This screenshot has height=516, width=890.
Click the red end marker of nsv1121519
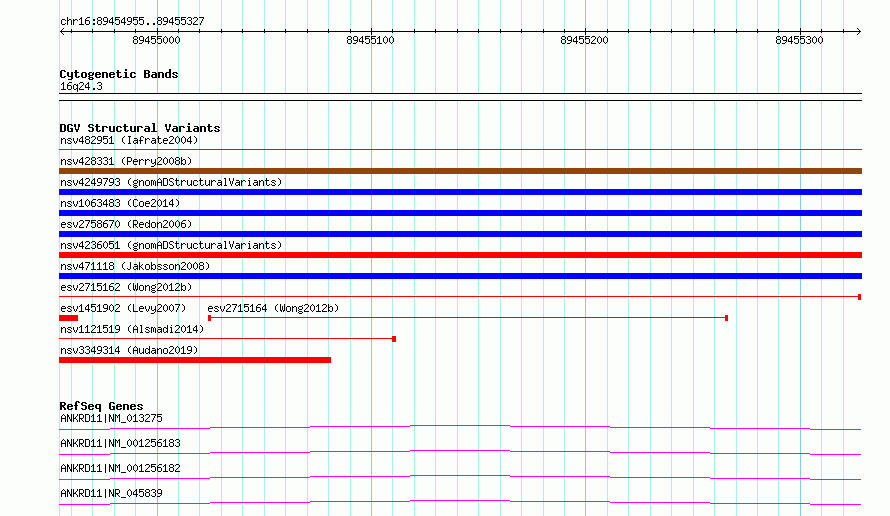point(394,339)
